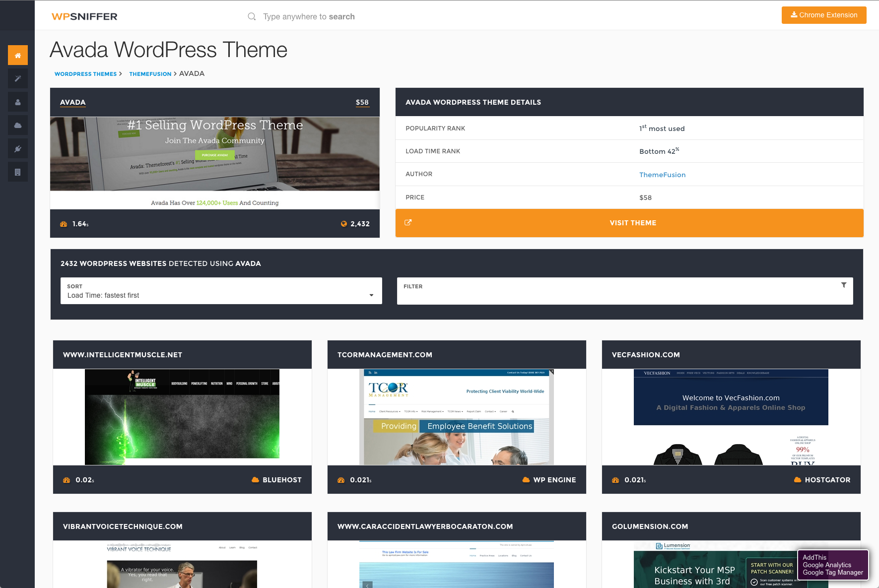Open the plug plugins sidebar icon
Image resolution: width=879 pixels, height=588 pixels.
tap(18, 148)
